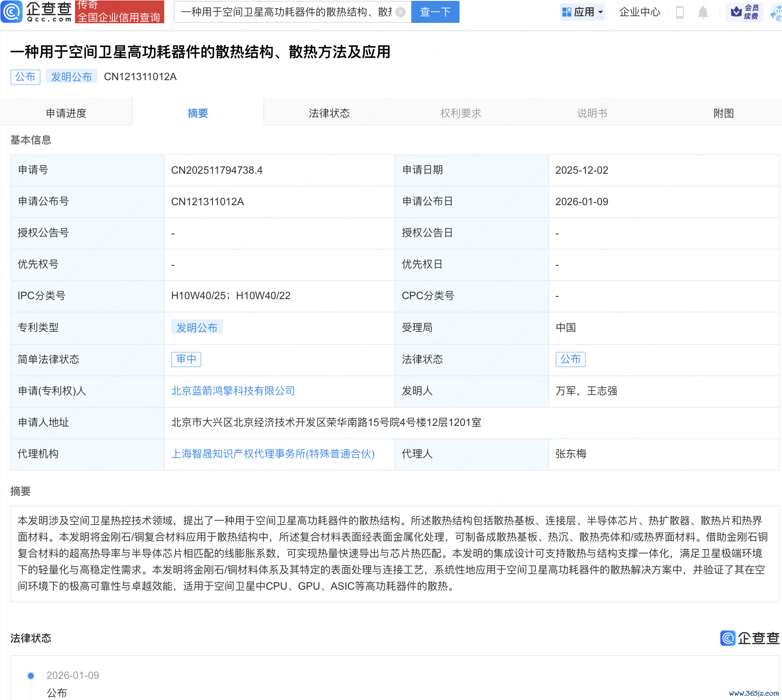782x700 pixels.
Task: Open the mobile phone app icon
Action: [680, 12]
